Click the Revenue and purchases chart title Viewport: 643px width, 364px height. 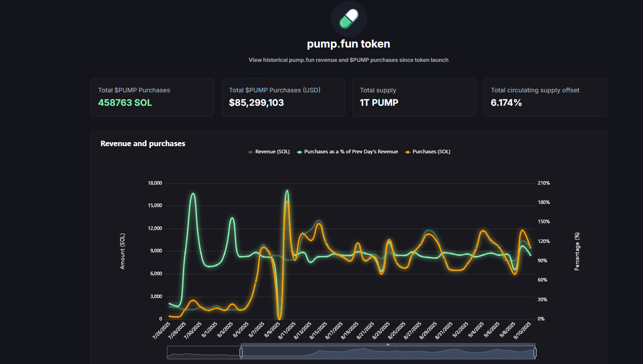143,143
